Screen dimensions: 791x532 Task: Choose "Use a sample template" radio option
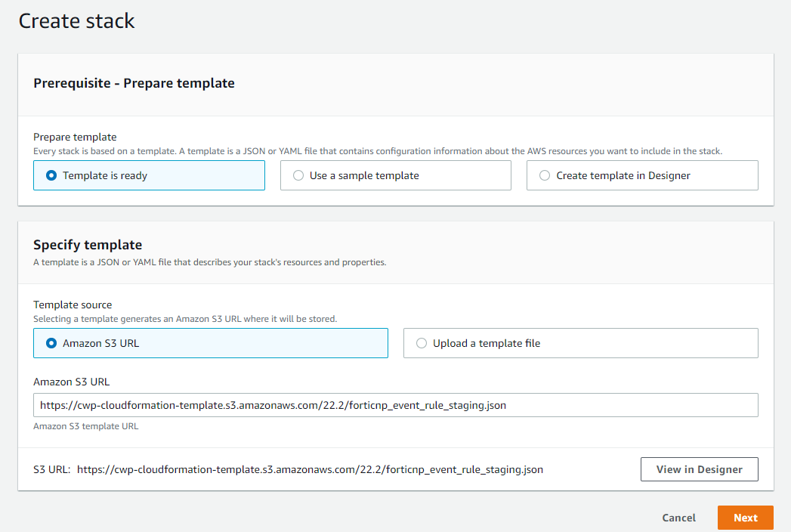pyautogui.click(x=298, y=175)
